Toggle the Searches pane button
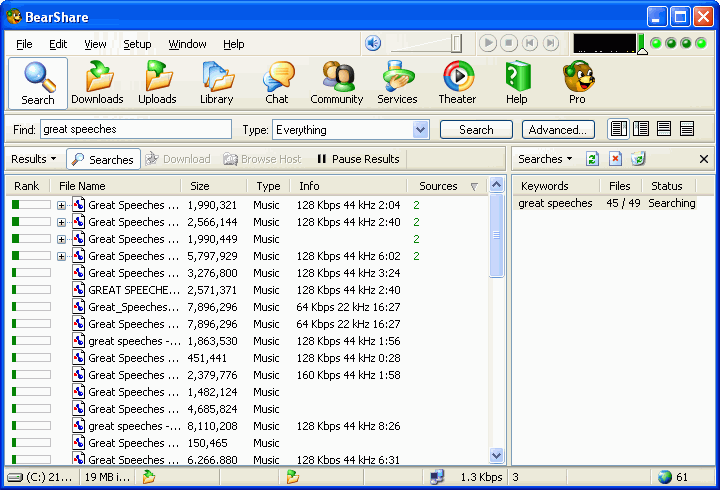Viewport: 720px width, 490px height. pos(103,159)
